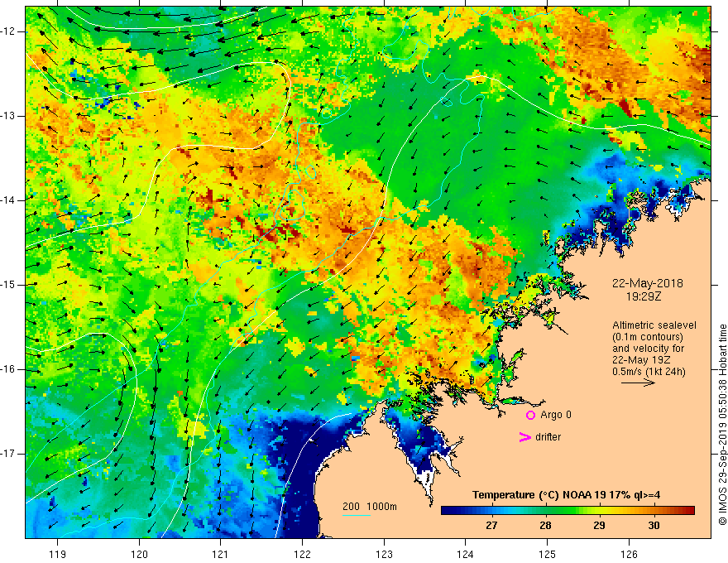Click the colorbar tick label 27
Image resolution: width=728 pixels, height=563 pixels.
pyautogui.click(x=491, y=526)
